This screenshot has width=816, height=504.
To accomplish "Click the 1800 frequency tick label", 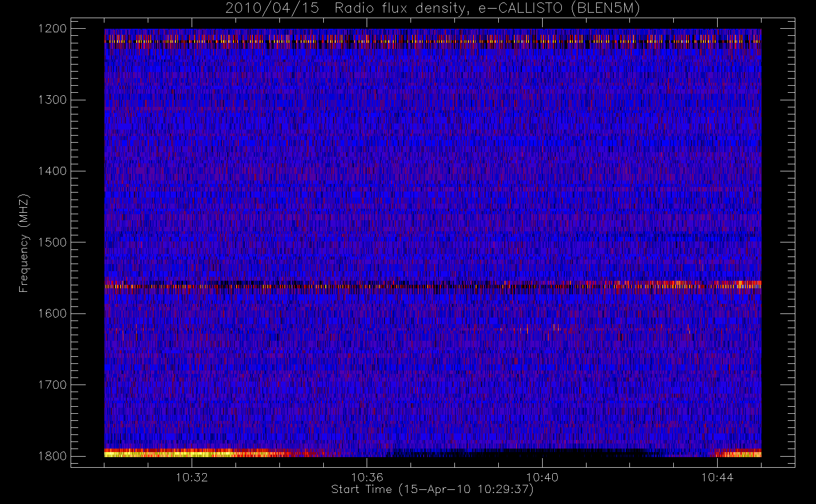I will [x=52, y=456].
